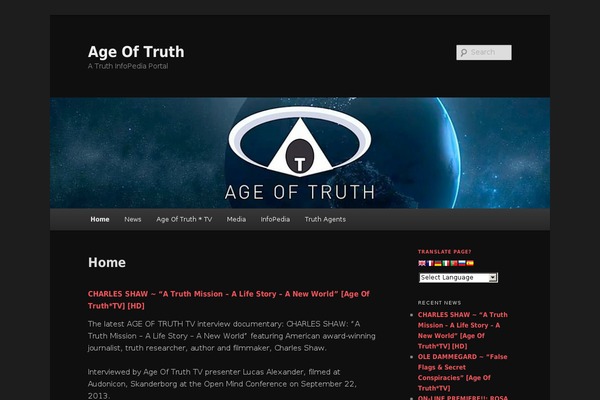
Task: Click the search magnifier icon
Action: pyautogui.click(x=463, y=52)
